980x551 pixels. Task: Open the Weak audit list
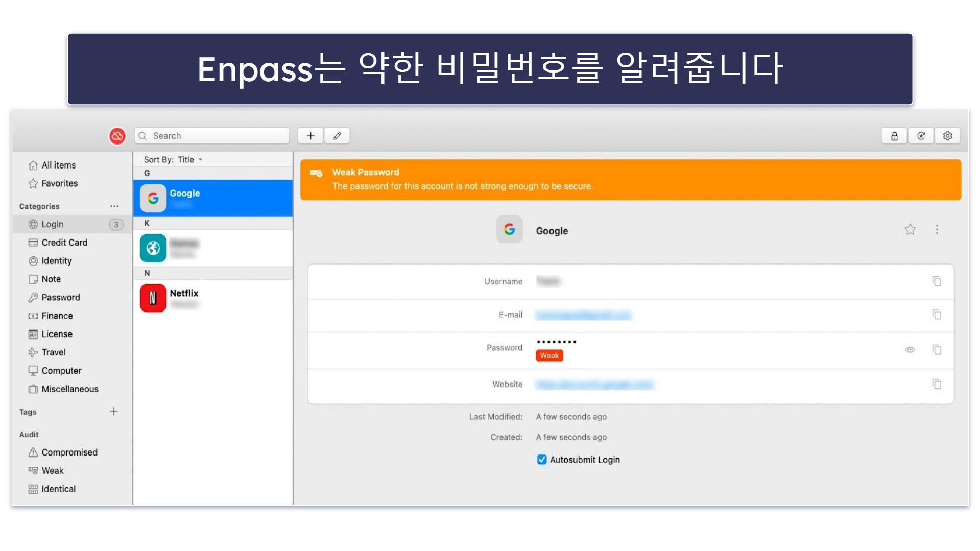pyautogui.click(x=46, y=471)
